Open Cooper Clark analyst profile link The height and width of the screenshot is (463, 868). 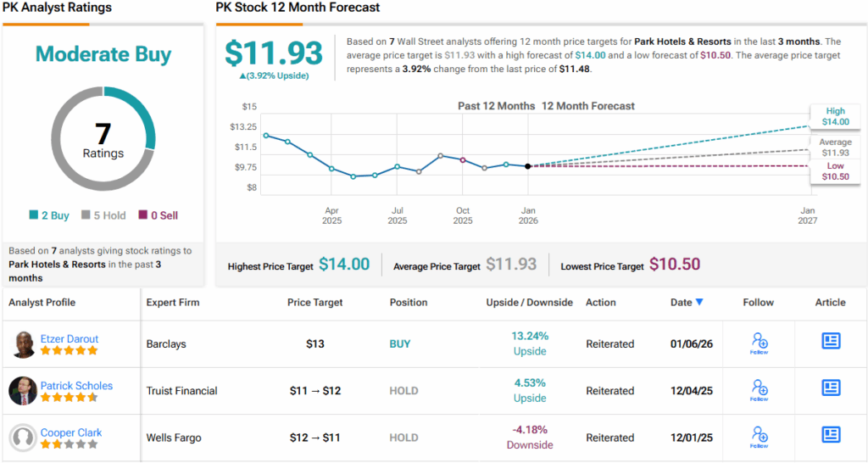click(71, 432)
